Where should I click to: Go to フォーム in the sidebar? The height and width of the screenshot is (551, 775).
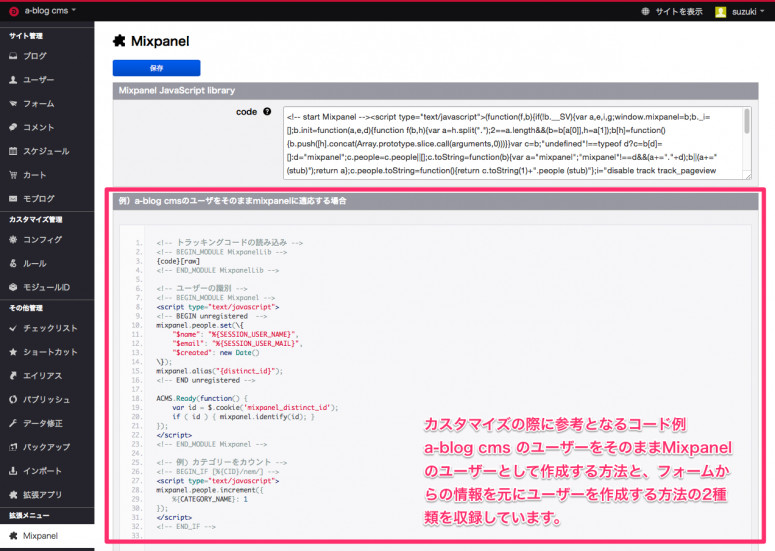(38, 104)
